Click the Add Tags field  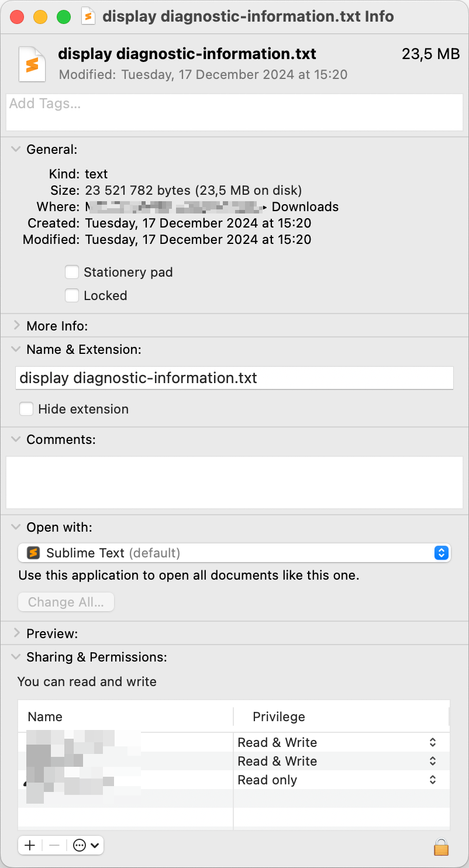[234, 112]
